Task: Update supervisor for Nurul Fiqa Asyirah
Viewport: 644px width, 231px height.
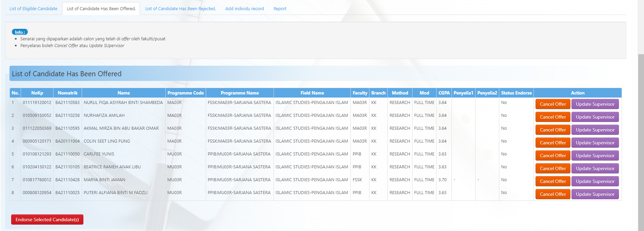Action: point(595,104)
